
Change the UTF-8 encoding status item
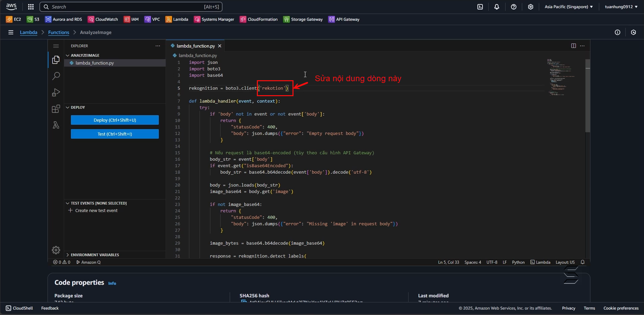pos(492,262)
